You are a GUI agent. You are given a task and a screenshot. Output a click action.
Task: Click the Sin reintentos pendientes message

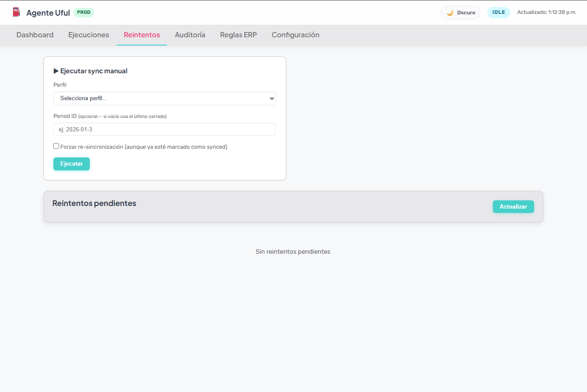(293, 252)
